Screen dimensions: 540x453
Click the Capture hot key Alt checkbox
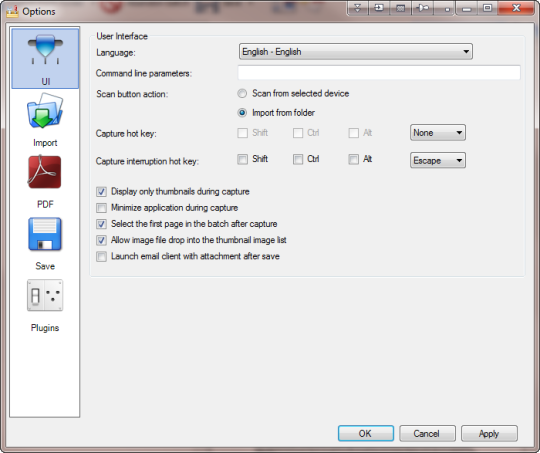(x=354, y=133)
